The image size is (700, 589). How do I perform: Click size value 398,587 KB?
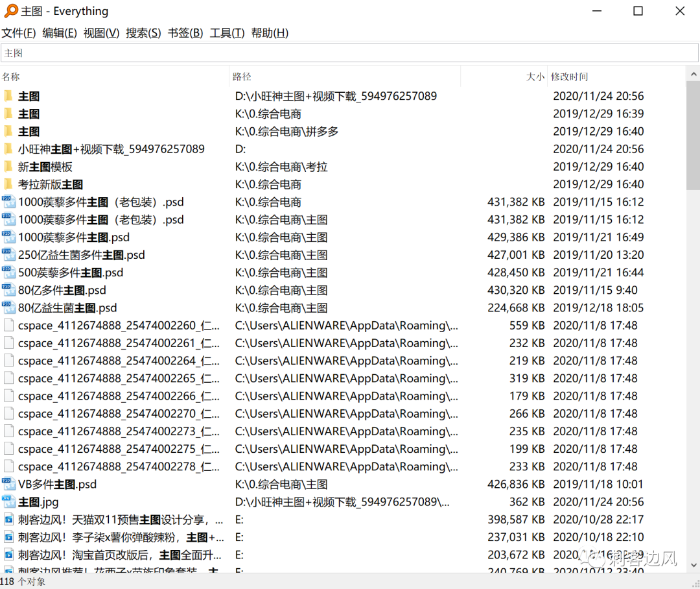point(516,520)
